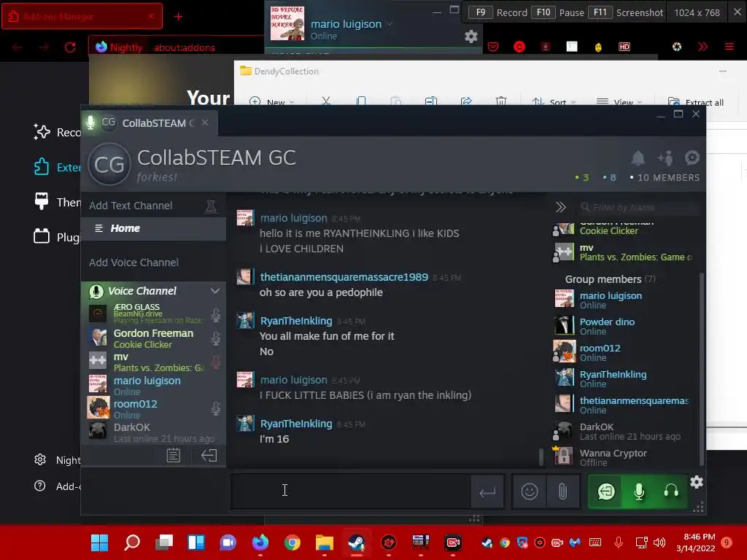Open friends list gear in mario luigison window
Image resolution: width=747 pixels, height=560 pixels.
click(x=471, y=36)
